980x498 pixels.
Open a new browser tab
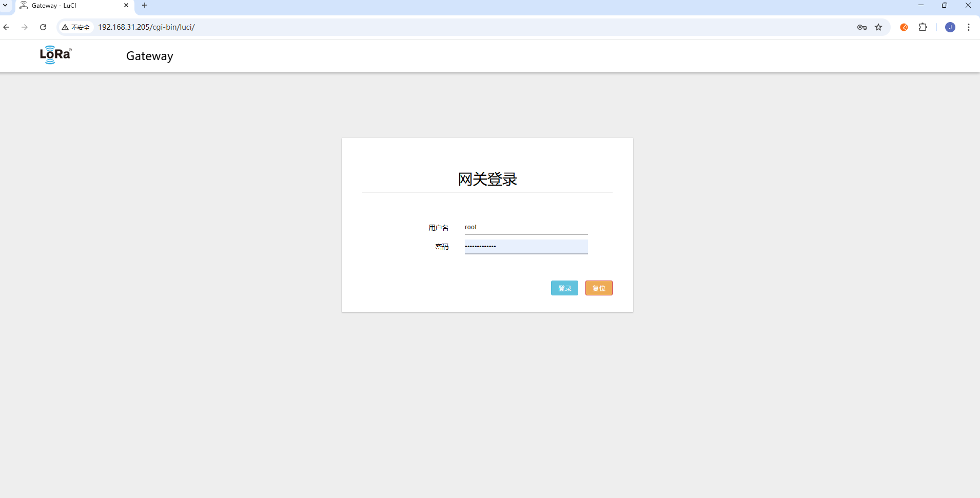[x=145, y=6]
